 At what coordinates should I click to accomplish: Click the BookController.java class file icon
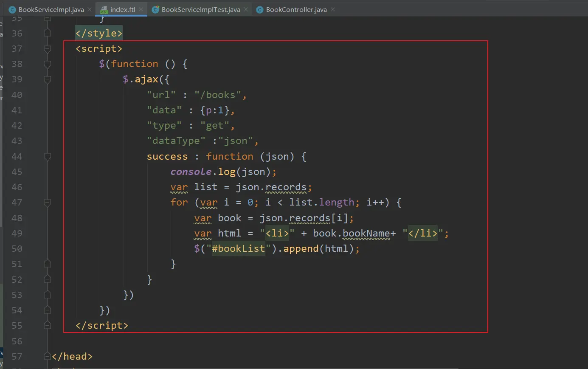tap(260, 9)
